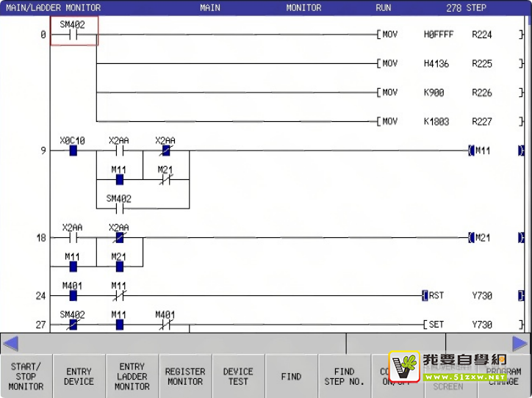
Task: Select the M401 contact on rung 24
Action: tap(73, 296)
